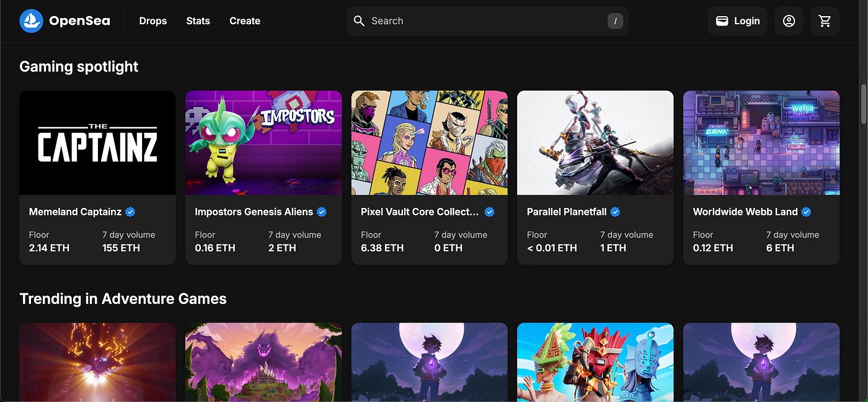Image resolution: width=868 pixels, height=402 pixels.
Task: Click the slash shortcut key badge
Action: tap(615, 21)
